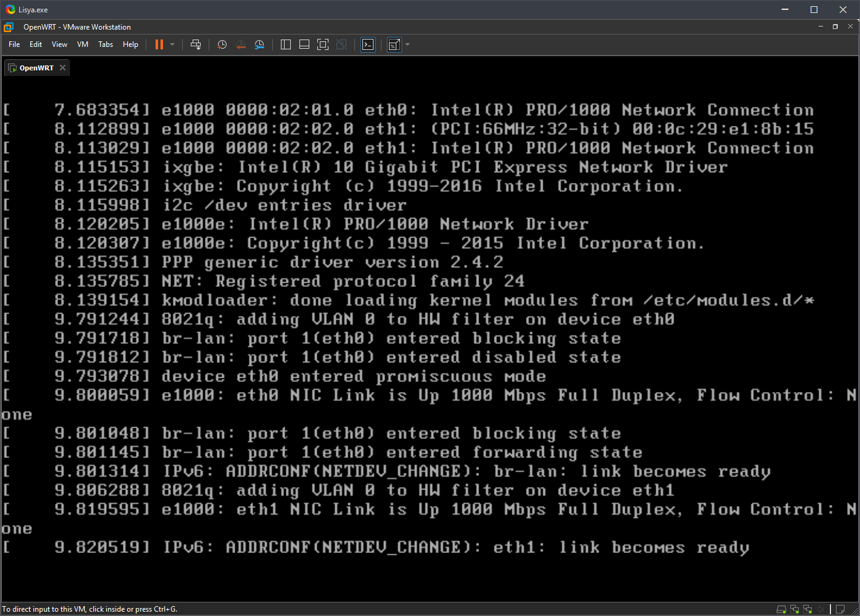
Task: Expand the stretch guest dropdown arrow
Action: (407, 44)
